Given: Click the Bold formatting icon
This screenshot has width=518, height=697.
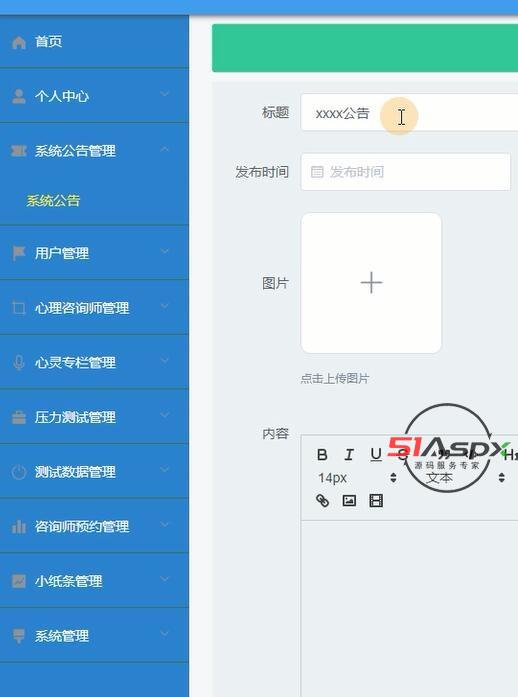Looking at the screenshot, I should click(x=322, y=454).
